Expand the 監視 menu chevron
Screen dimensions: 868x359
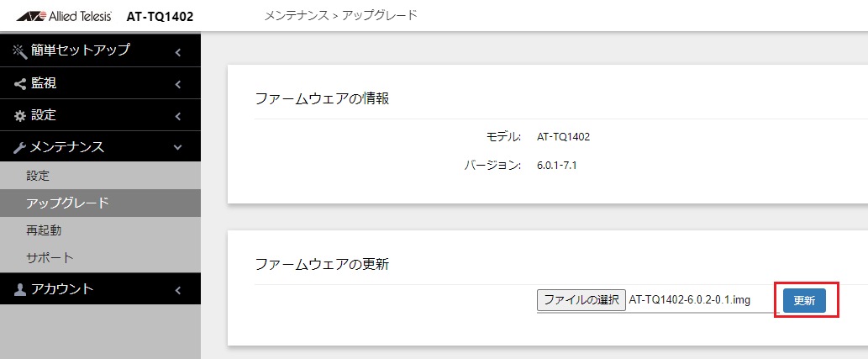tap(177, 85)
